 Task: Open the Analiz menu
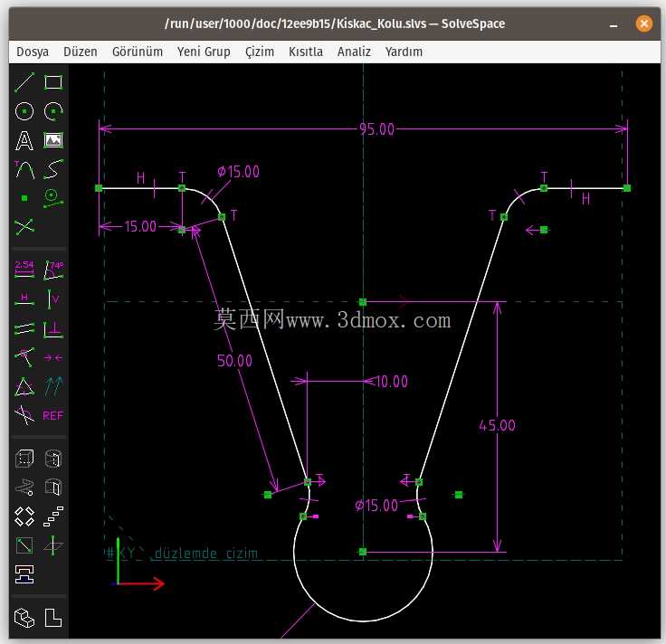[x=354, y=52]
